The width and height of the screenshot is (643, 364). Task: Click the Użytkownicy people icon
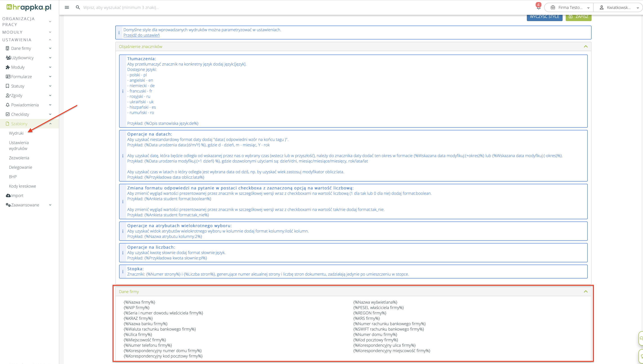8,58
